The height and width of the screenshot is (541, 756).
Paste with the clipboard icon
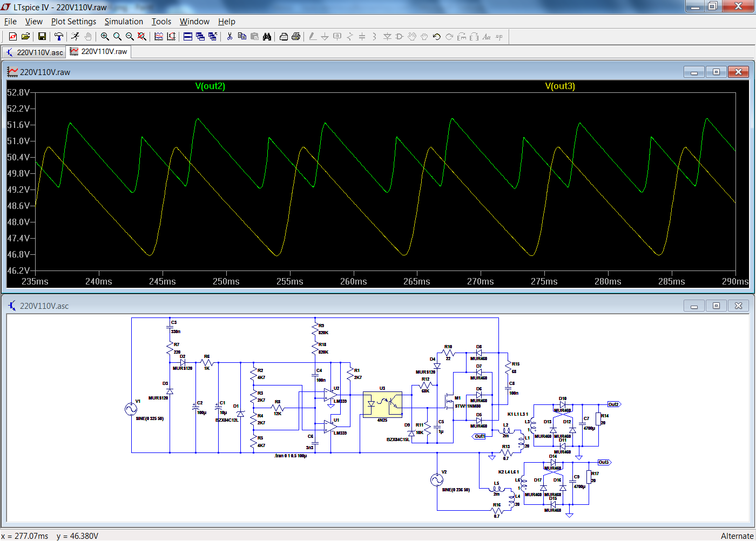pyautogui.click(x=254, y=37)
